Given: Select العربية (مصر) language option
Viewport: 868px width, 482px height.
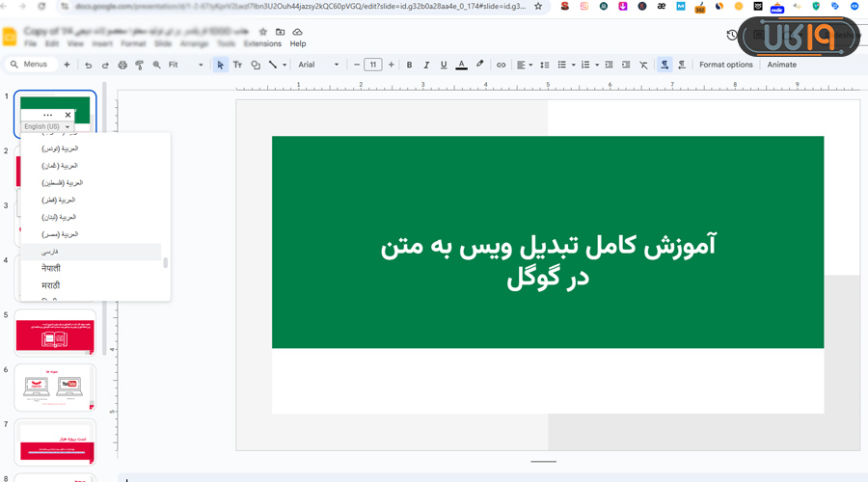Looking at the screenshot, I should (x=91, y=234).
